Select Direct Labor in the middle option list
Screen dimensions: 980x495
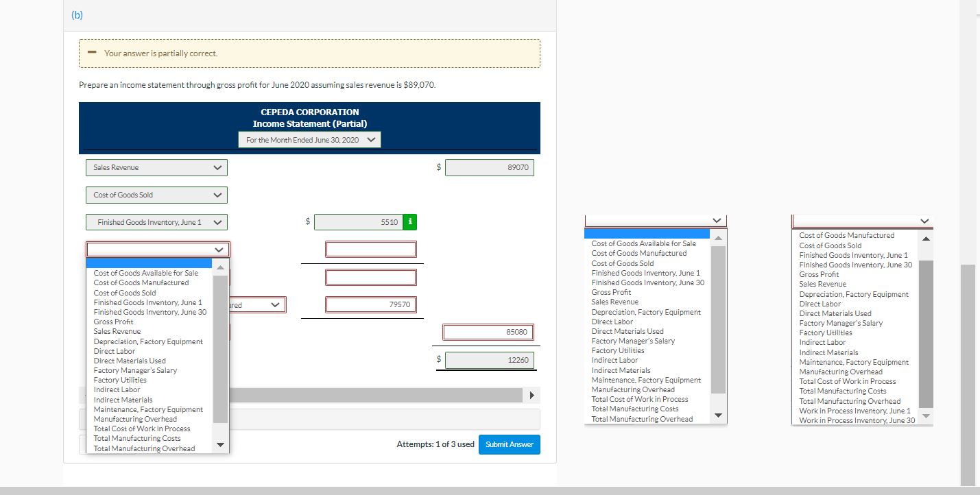coord(612,321)
